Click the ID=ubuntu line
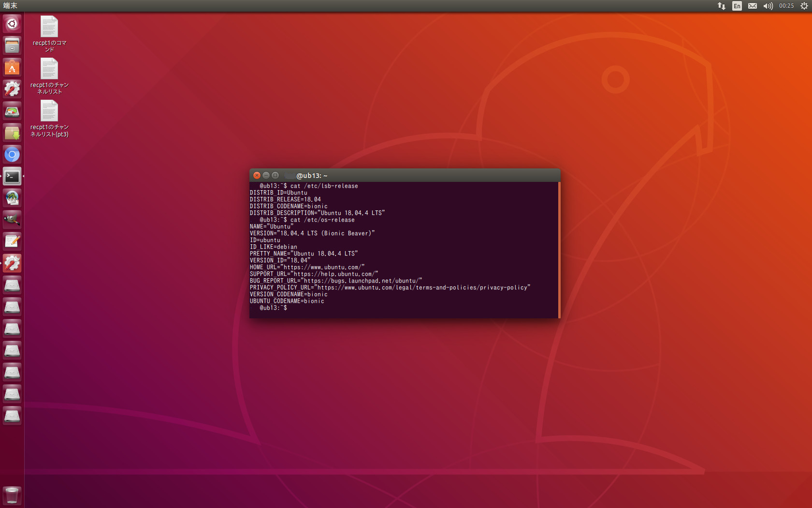 [265, 240]
